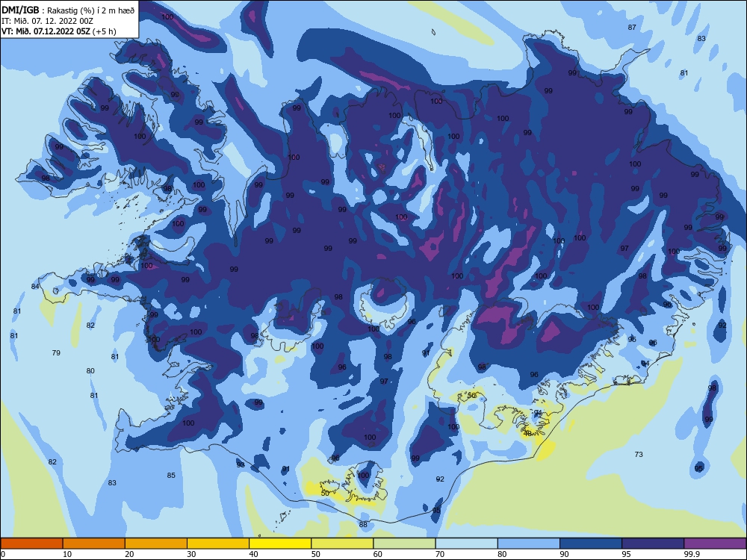This screenshot has height=560, width=747.
Task: Click the 'DMI/IGB : Rakastig (%) í 2 m hæð' title
Action: click(68, 10)
